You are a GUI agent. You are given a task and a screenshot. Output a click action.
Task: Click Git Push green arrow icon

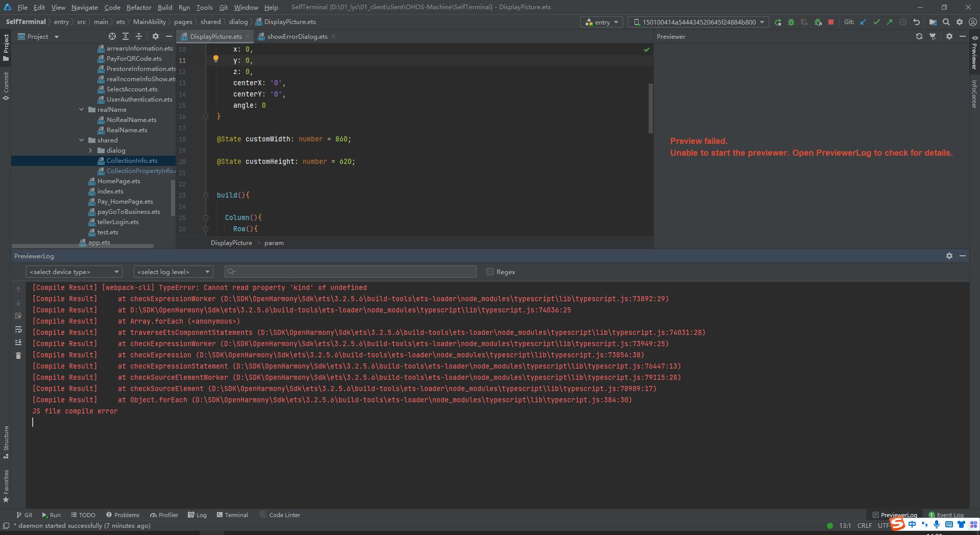click(890, 22)
